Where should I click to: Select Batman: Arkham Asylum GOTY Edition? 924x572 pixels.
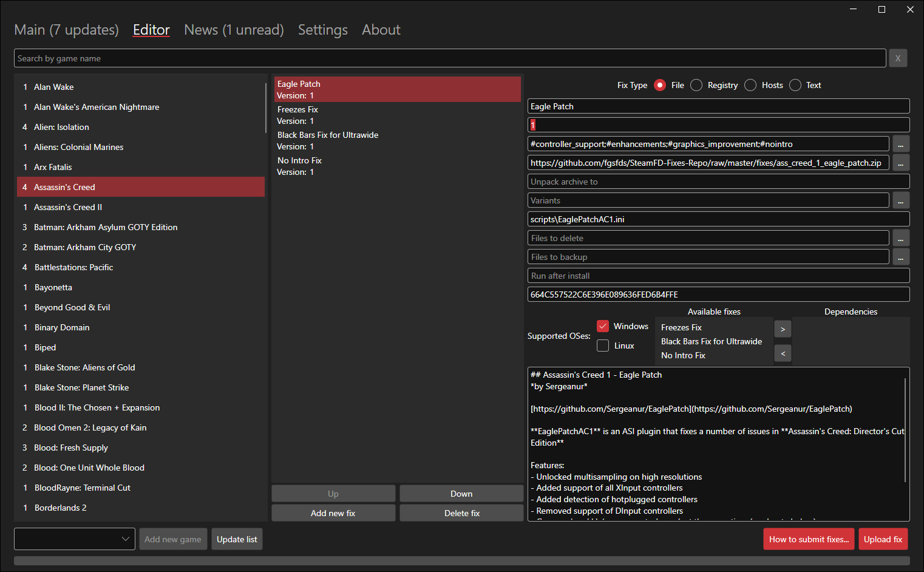(x=141, y=227)
